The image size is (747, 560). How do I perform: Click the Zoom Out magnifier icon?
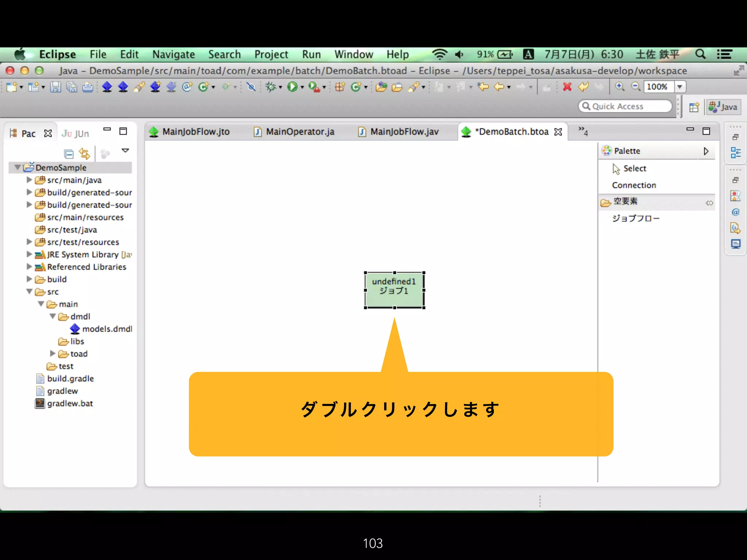pos(635,87)
